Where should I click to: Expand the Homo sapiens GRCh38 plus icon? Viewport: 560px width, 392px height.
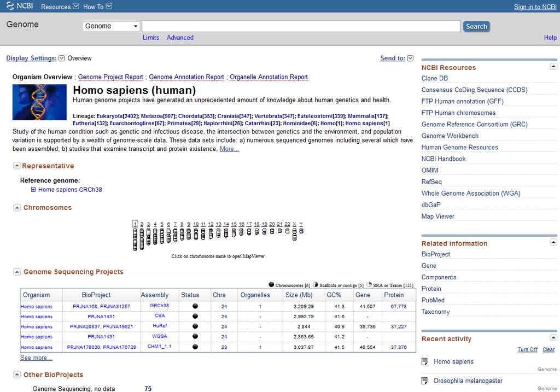tap(33, 190)
